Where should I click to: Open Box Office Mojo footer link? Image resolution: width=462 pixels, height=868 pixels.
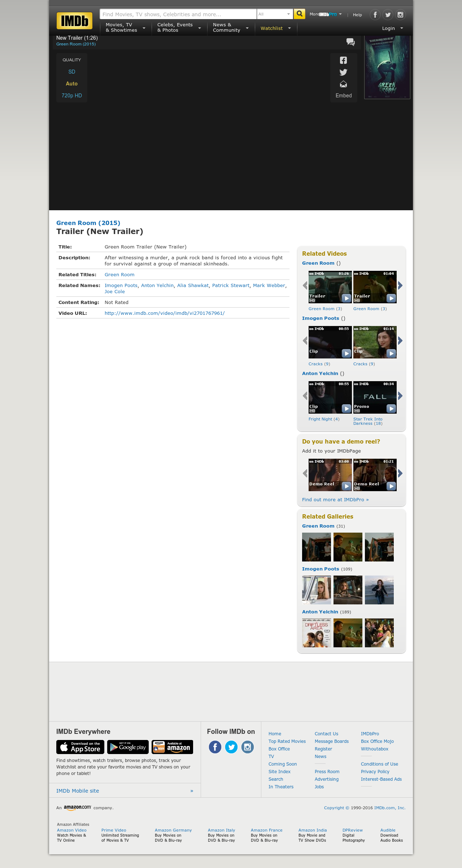point(377,741)
